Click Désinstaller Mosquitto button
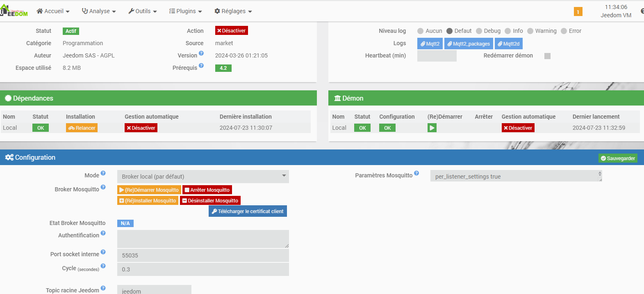This screenshot has height=294, width=644. tap(210, 201)
